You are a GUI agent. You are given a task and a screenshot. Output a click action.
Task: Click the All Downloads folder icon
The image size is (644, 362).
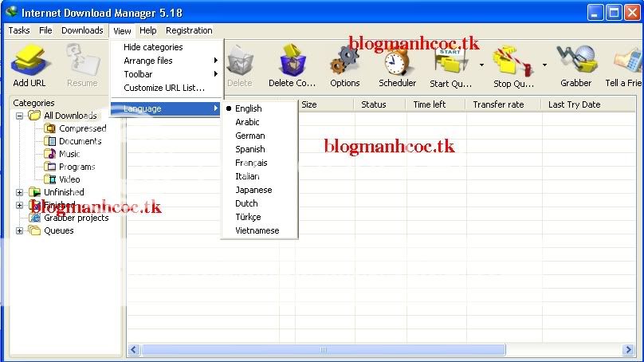tap(34, 116)
